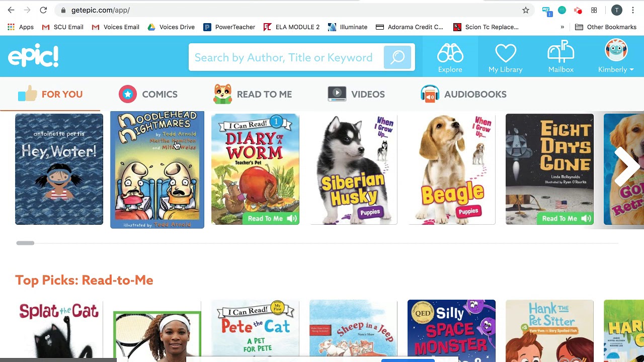Open the Chrome three-dot menu

point(633,10)
